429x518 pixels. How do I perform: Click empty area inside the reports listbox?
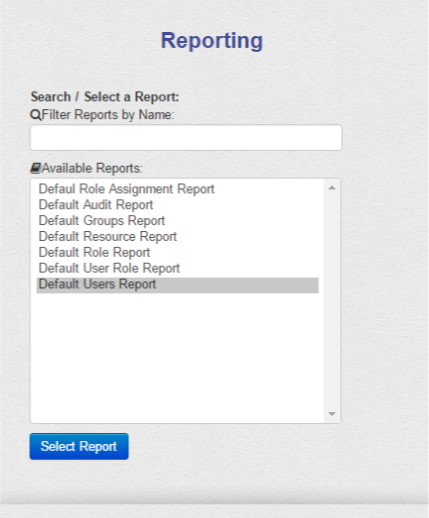[177, 357]
